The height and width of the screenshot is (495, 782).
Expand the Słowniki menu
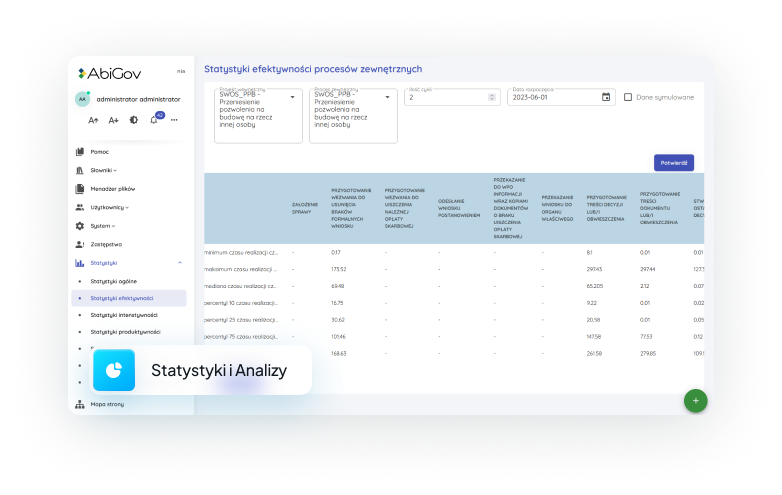click(103, 171)
